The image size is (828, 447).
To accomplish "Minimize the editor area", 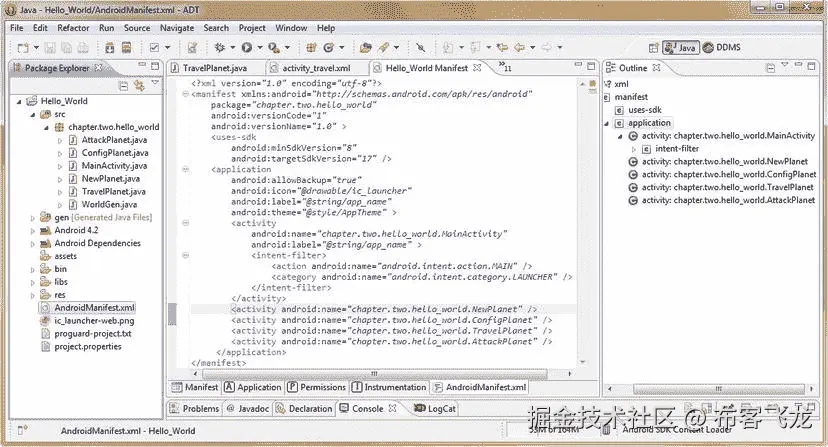I will 578,66.
